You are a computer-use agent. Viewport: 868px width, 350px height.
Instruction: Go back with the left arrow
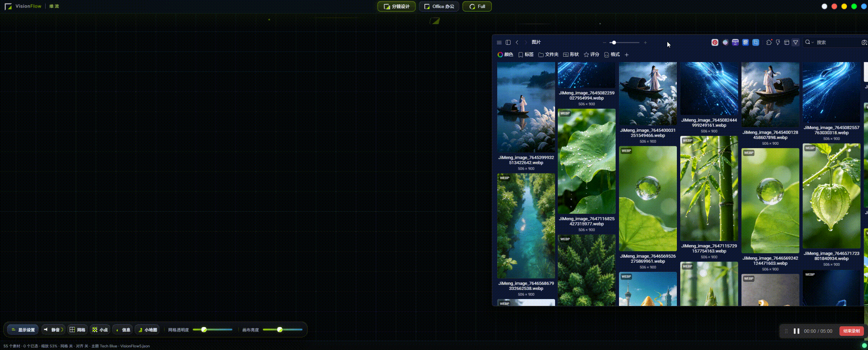tap(517, 43)
